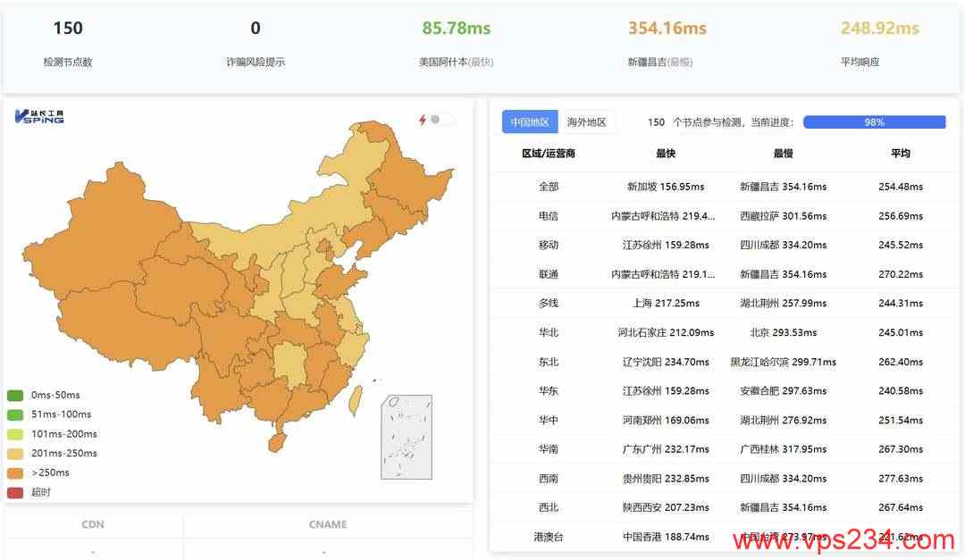Click the South China Sea inset map

pos(407,437)
